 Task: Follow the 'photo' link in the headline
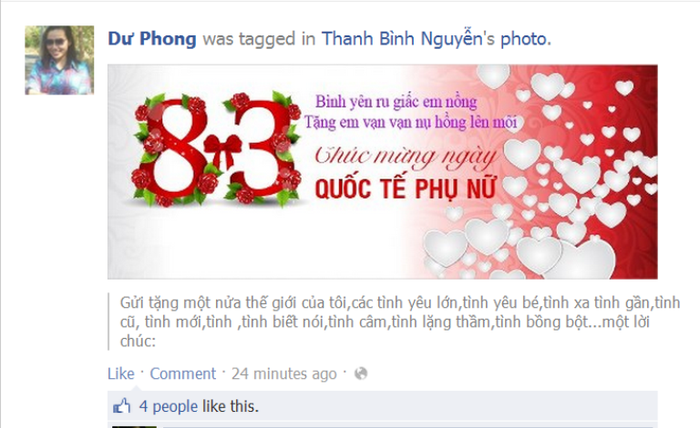(524, 39)
